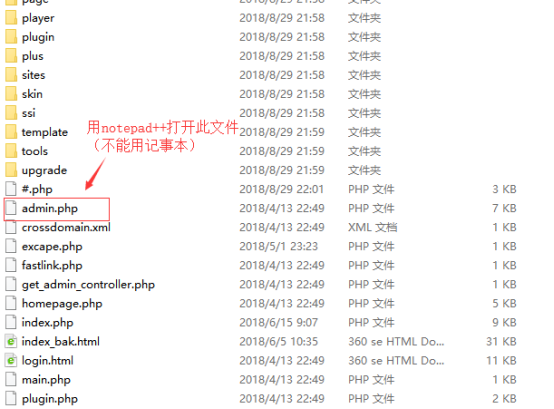Select the #.php file icon
Image resolution: width=554 pixels, height=409 pixels.
[11, 189]
